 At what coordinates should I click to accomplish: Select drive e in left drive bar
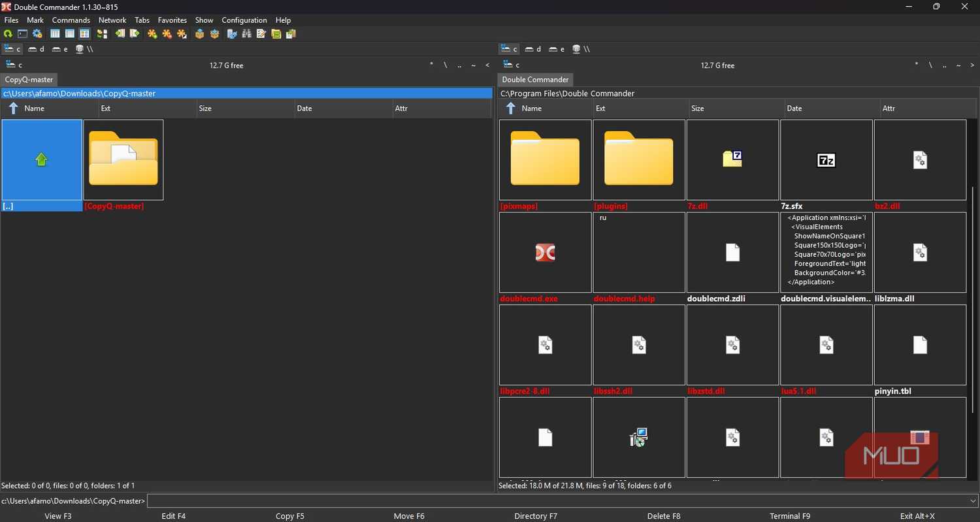click(x=60, y=49)
